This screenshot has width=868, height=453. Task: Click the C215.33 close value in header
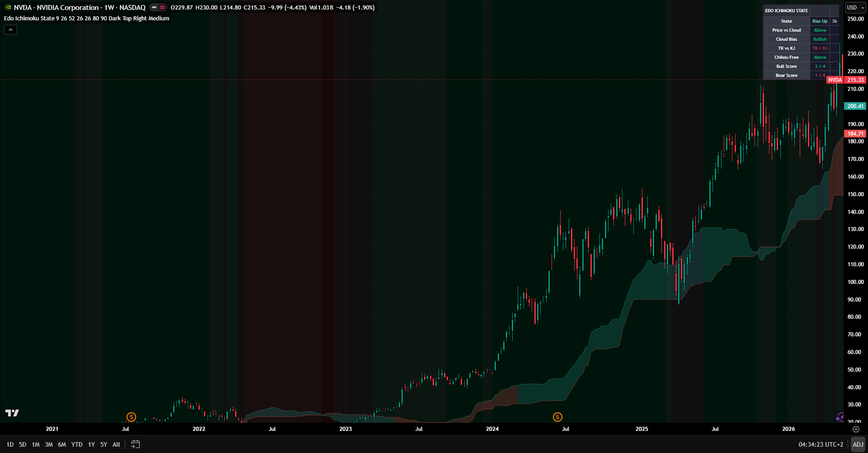tap(255, 7)
